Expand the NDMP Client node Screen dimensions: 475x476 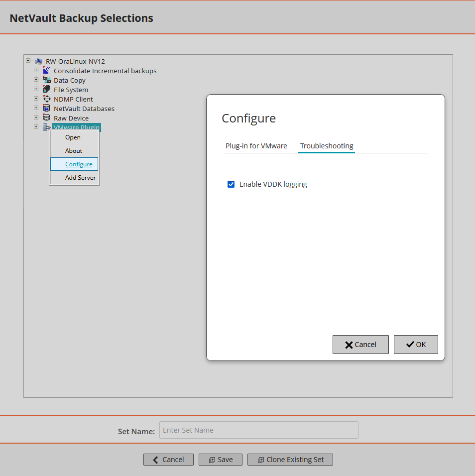pos(36,99)
